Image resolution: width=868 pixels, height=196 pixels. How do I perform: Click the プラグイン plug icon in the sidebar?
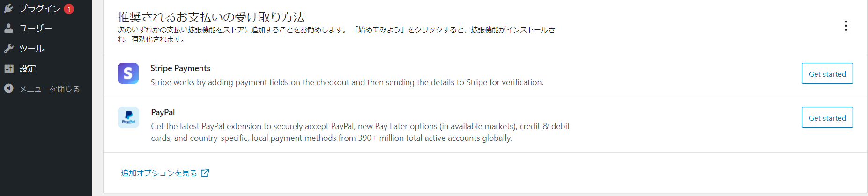click(x=8, y=8)
